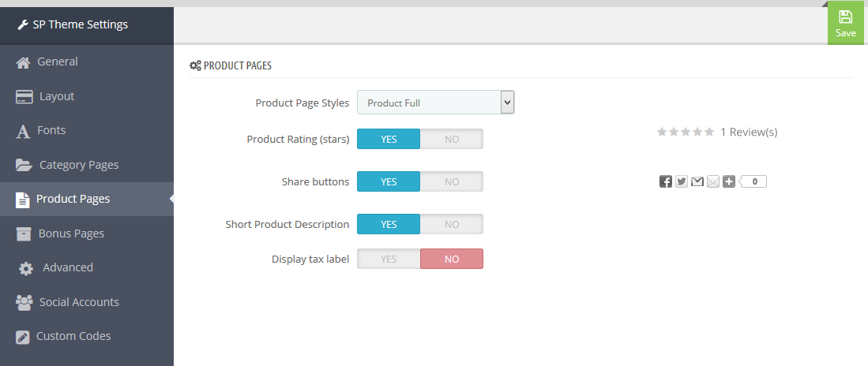Click the dropdown arrow beside Product Full
868x366 pixels.
click(x=508, y=103)
